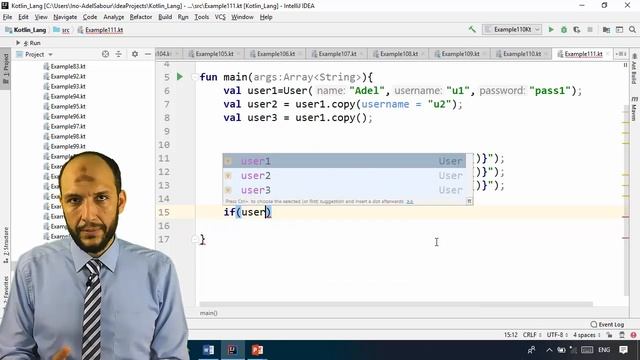
Task: Open the File menu
Action: [7, 17]
